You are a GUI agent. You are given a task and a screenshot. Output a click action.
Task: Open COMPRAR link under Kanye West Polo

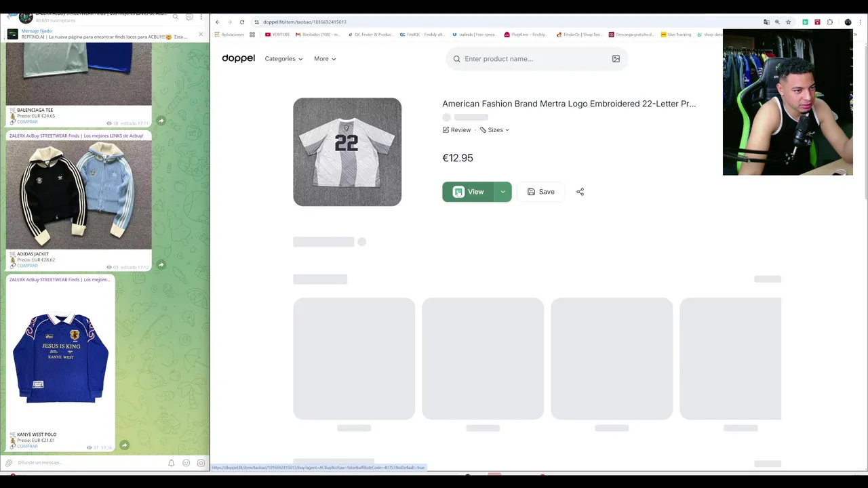[27, 446]
